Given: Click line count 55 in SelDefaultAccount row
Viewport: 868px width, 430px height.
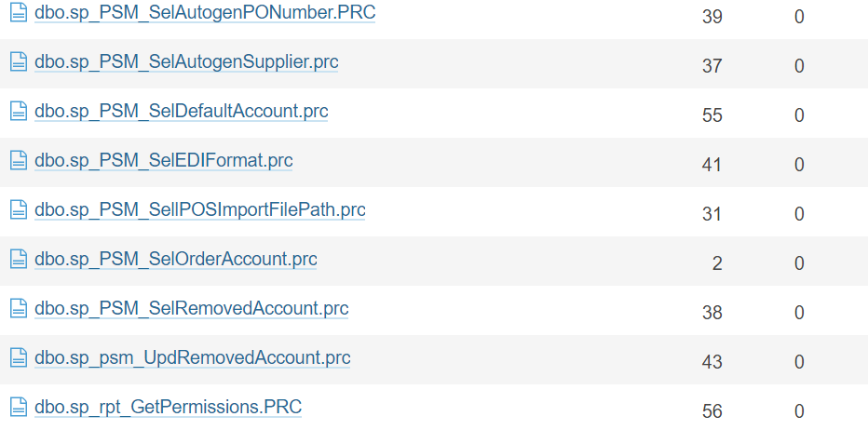Looking at the screenshot, I should tap(712, 115).
